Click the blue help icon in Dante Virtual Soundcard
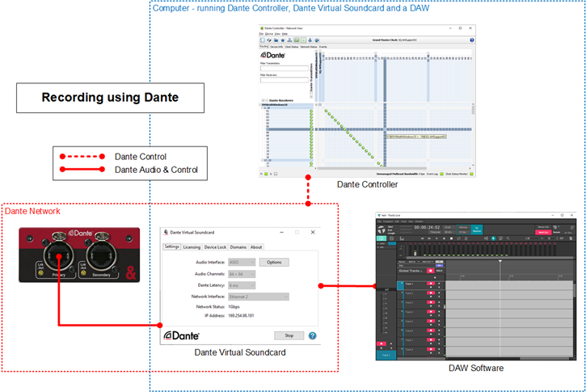The image size is (586, 392). click(313, 335)
